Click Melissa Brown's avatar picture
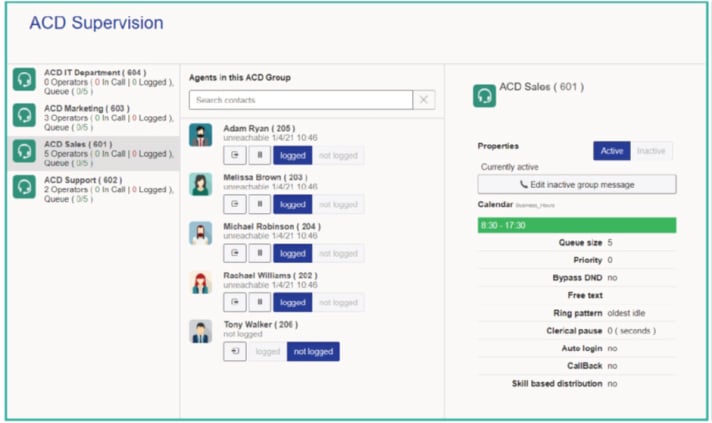 [x=201, y=184]
